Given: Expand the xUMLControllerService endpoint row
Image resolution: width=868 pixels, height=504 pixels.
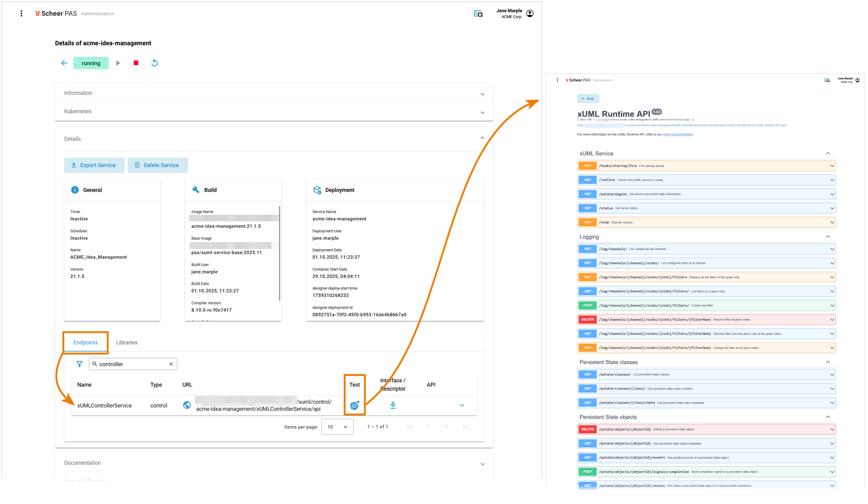Looking at the screenshot, I should (462, 406).
